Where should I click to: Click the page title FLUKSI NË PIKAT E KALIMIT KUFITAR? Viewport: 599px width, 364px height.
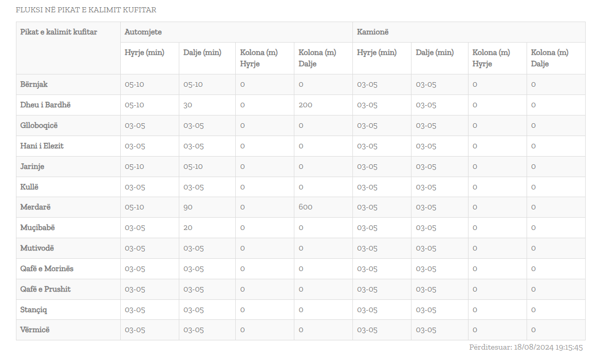coord(86,10)
